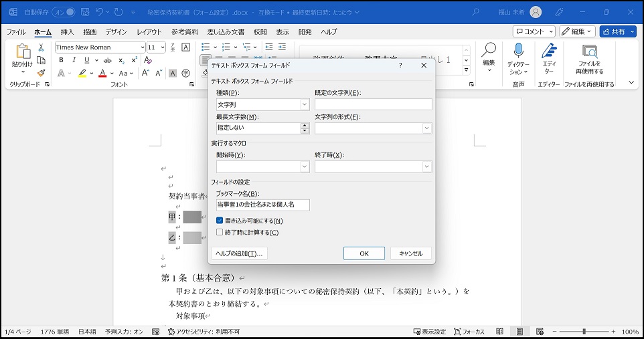This screenshot has width=644, height=339.
Task: Open Web Layout view in status bar
Action: 540,332
